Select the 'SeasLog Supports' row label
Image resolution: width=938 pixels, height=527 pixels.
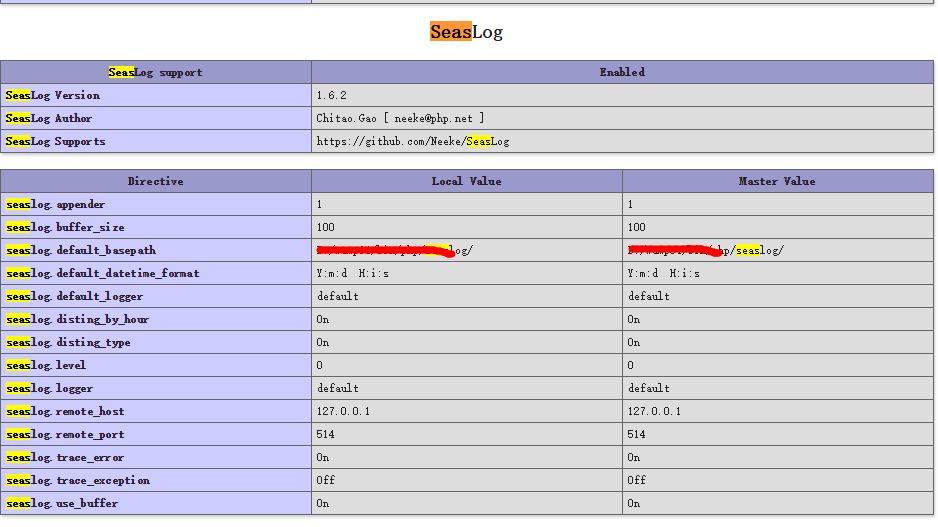pos(55,142)
